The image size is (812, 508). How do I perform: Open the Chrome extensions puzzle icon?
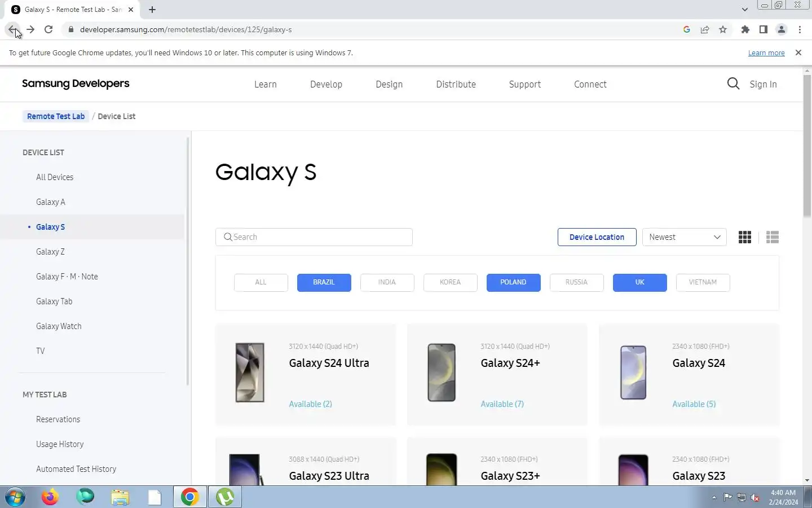point(745,29)
